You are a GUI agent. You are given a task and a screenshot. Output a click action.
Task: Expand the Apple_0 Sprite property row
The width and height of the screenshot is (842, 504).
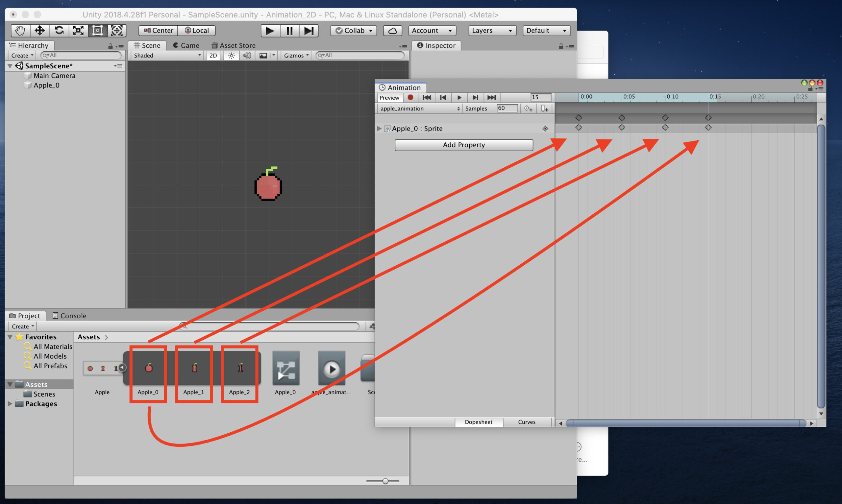click(x=379, y=128)
